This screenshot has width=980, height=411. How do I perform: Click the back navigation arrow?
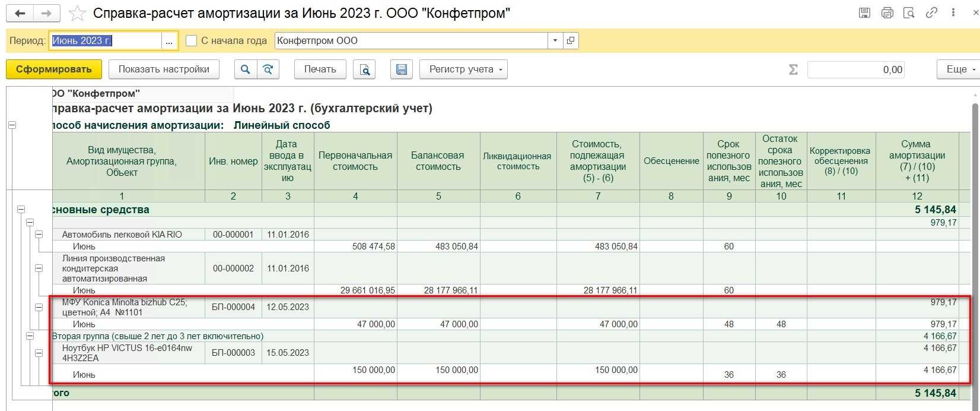[x=19, y=13]
